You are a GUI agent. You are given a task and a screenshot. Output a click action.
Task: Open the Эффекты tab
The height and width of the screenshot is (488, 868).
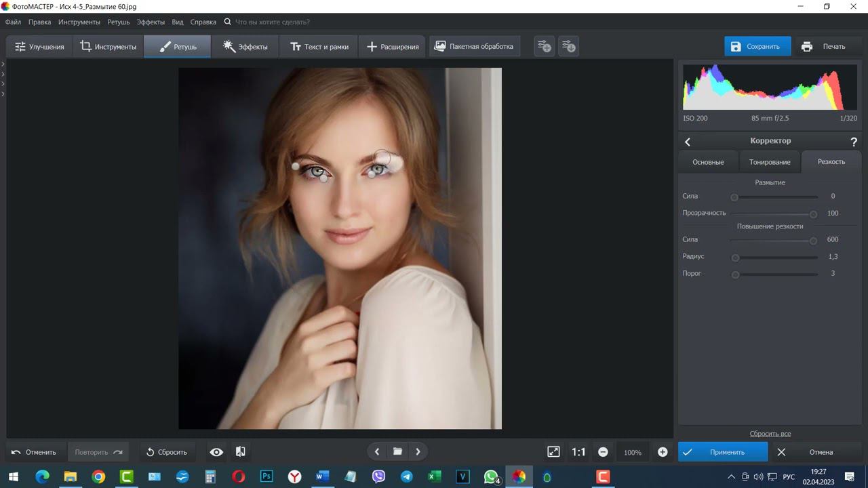pyautogui.click(x=245, y=47)
